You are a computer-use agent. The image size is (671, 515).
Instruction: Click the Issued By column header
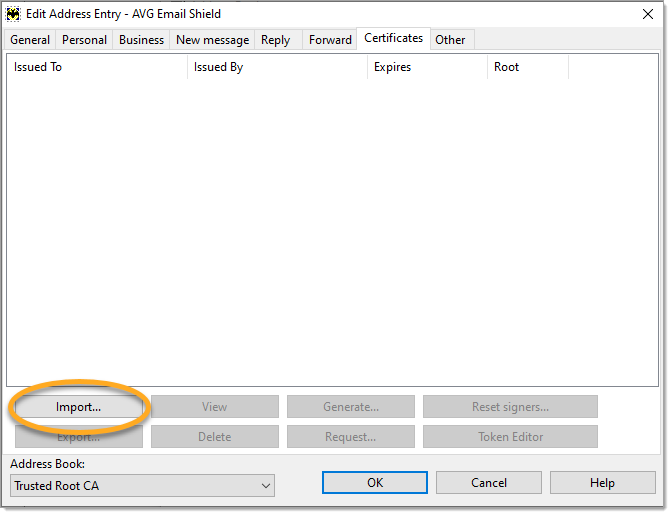click(277, 67)
